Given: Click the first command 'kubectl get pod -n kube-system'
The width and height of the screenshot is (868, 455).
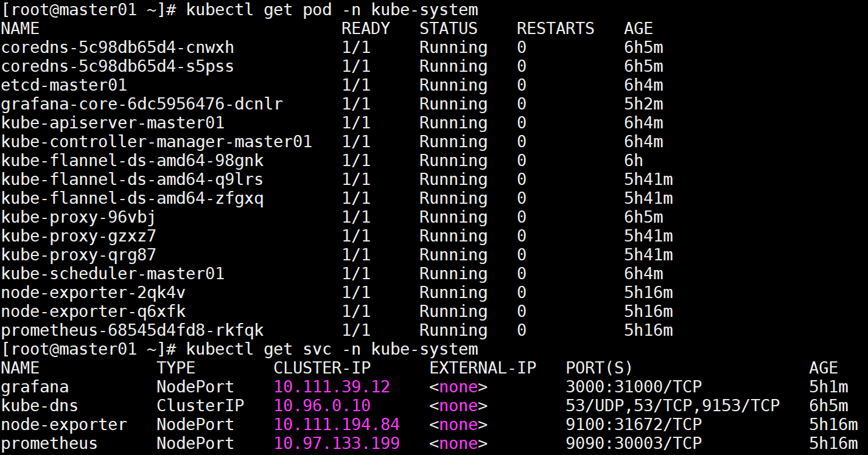Looking at the screenshot, I should pos(332,10).
